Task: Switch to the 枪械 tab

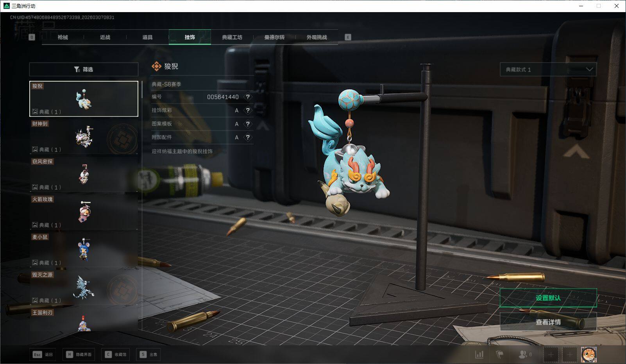Action: point(63,37)
